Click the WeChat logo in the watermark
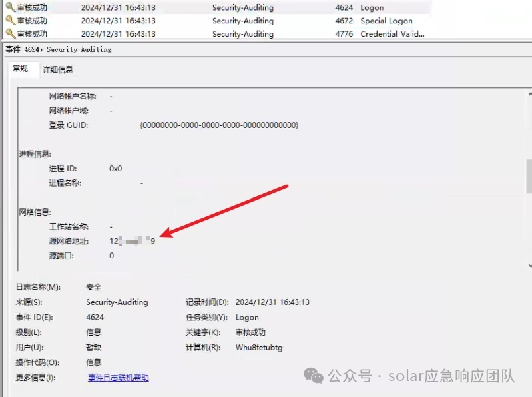The height and width of the screenshot is (397, 532). (x=314, y=376)
